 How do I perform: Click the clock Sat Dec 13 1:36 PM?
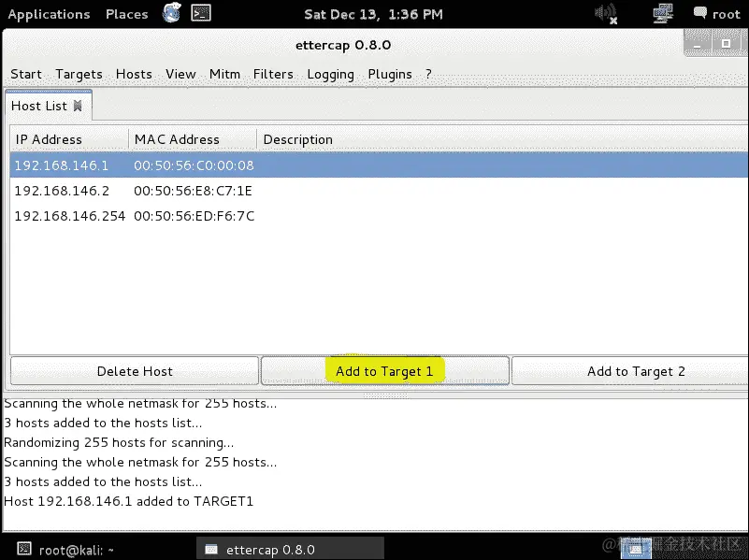click(x=373, y=14)
